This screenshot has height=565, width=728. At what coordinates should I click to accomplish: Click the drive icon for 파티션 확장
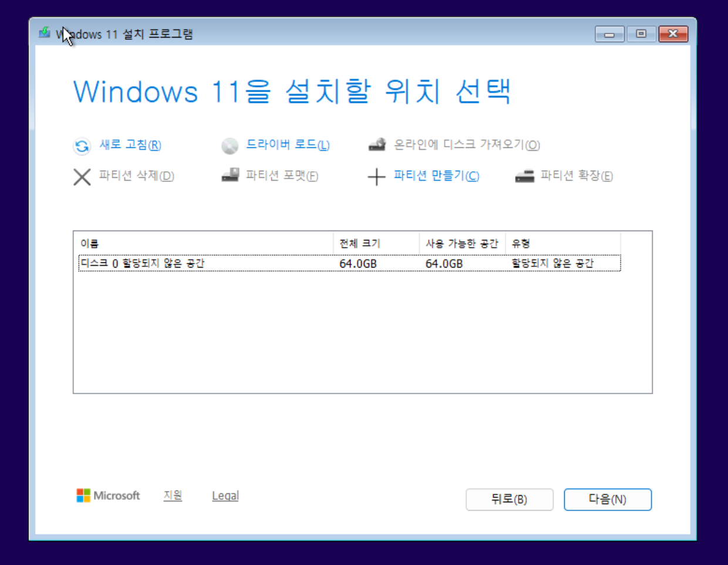(x=524, y=176)
